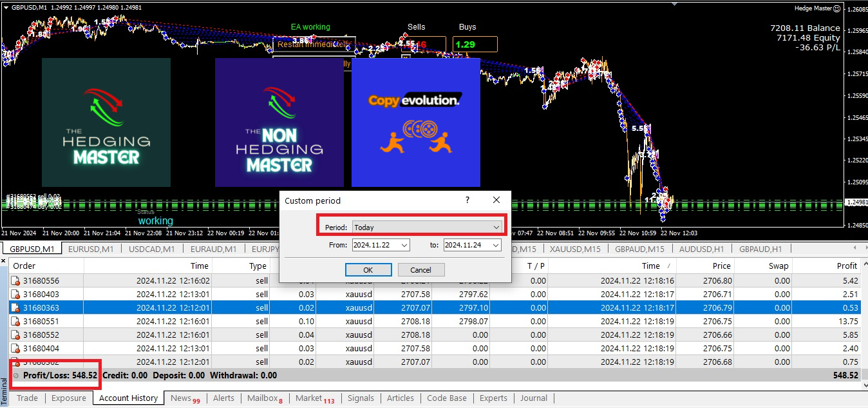Switch to the GBPAUD,M15 chart tab

tap(639, 249)
